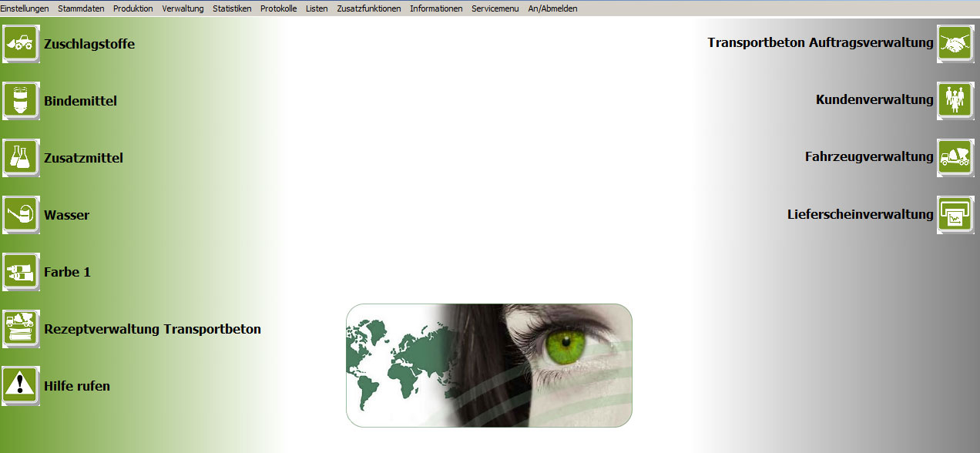Screen dimensions: 980x453
Task: Click the Hilfe rufen warning icon
Action: point(21,386)
